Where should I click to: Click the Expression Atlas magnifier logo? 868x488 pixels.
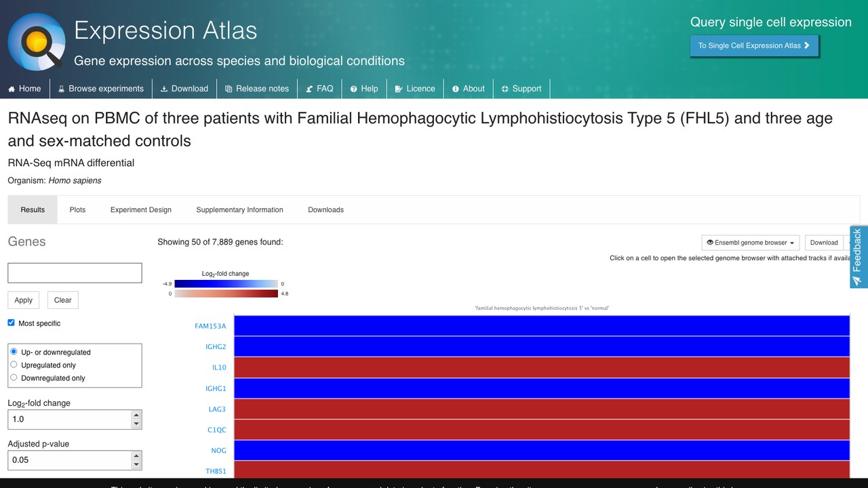(x=37, y=41)
